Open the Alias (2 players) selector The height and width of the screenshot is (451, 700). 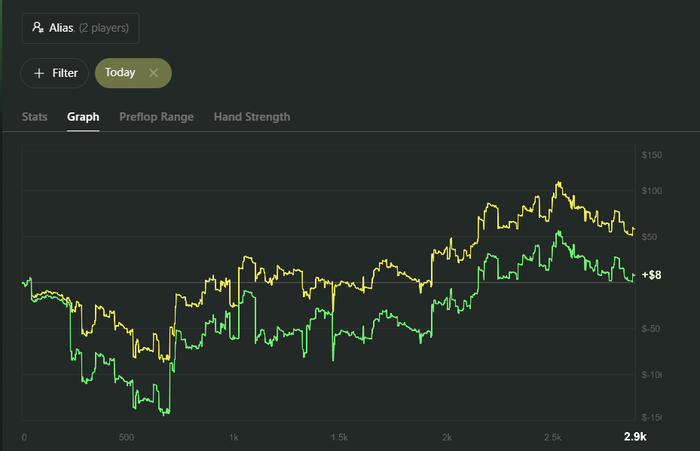[81, 28]
